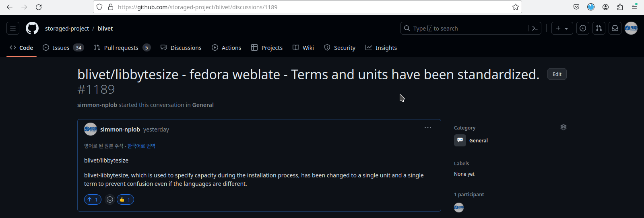
Task: Open pull requests icon in header
Action: point(599,28)
